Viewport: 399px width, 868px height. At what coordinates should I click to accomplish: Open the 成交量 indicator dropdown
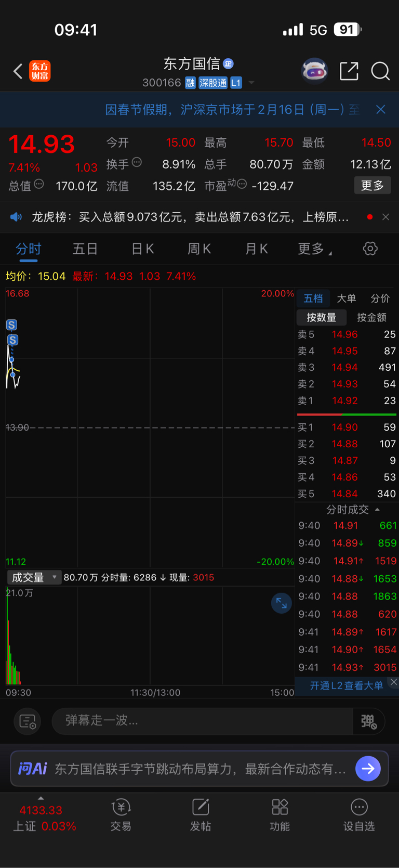34,577
